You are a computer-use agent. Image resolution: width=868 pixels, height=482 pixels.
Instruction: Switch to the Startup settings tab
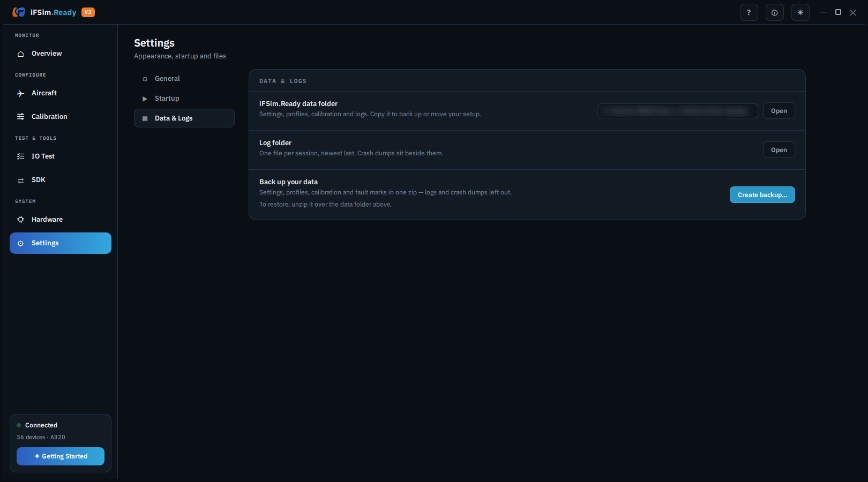click(x=184, y=99)
